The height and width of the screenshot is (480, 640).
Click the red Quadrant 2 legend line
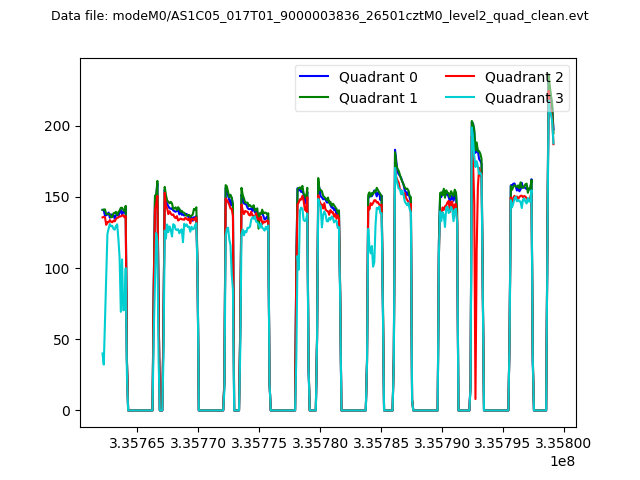[x=460, y=77]
